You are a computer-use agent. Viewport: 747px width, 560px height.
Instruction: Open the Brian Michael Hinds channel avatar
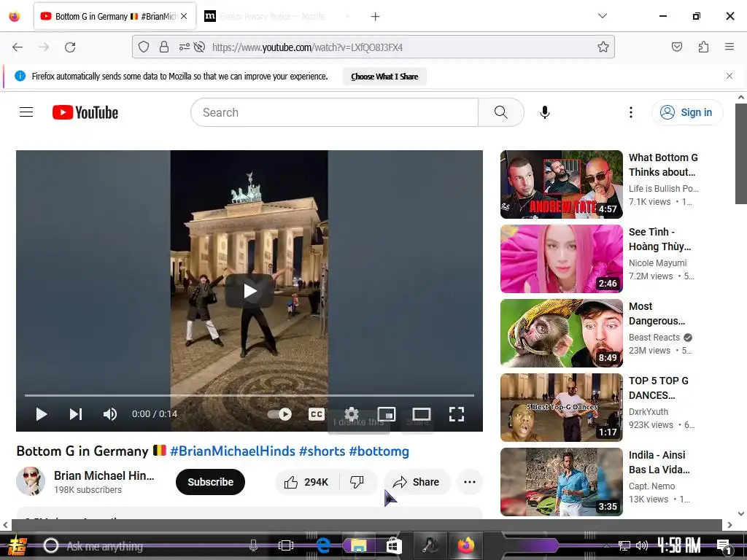point(31,481)
